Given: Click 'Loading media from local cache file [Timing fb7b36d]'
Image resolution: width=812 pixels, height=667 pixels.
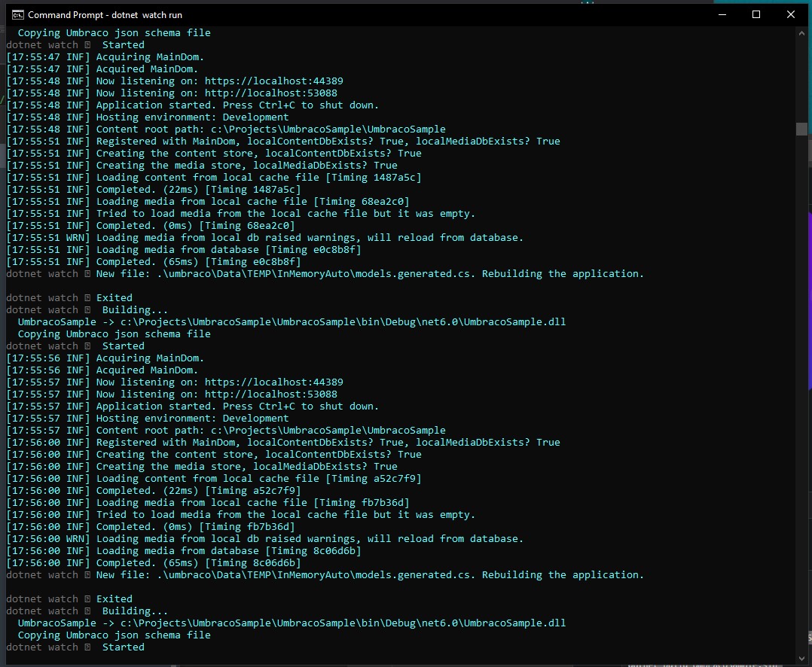Looking at the screenshot, I should 253,502.
